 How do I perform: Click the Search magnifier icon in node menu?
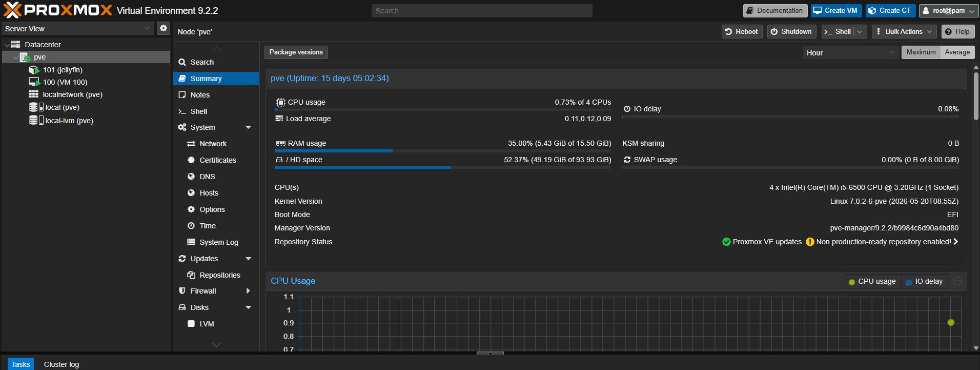[x=182, y=62]
